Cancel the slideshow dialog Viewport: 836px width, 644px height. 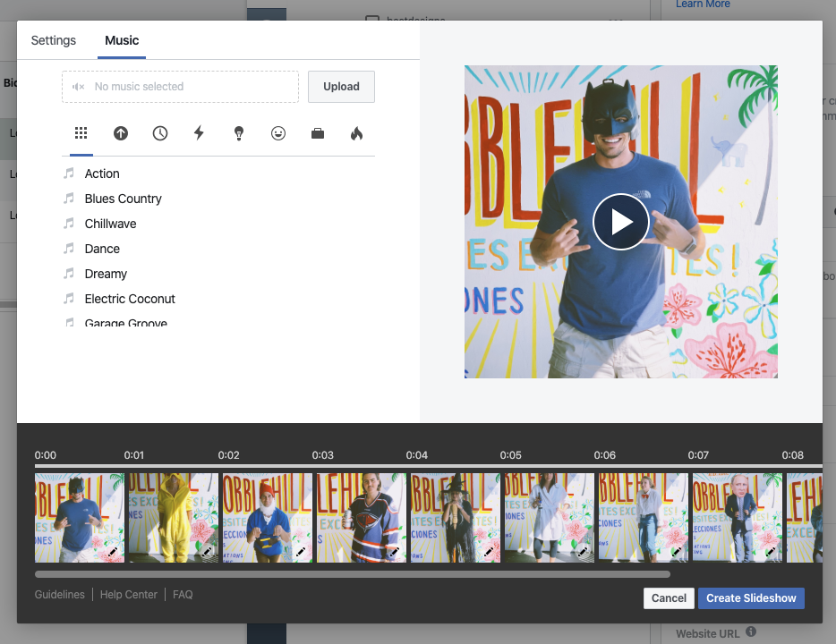(x=669, y=598)
